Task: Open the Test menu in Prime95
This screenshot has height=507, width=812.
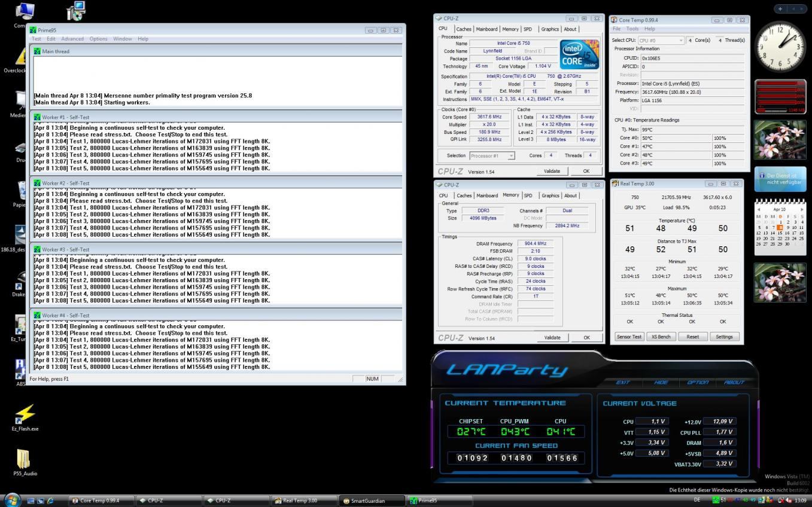Action: pos(37,39)
